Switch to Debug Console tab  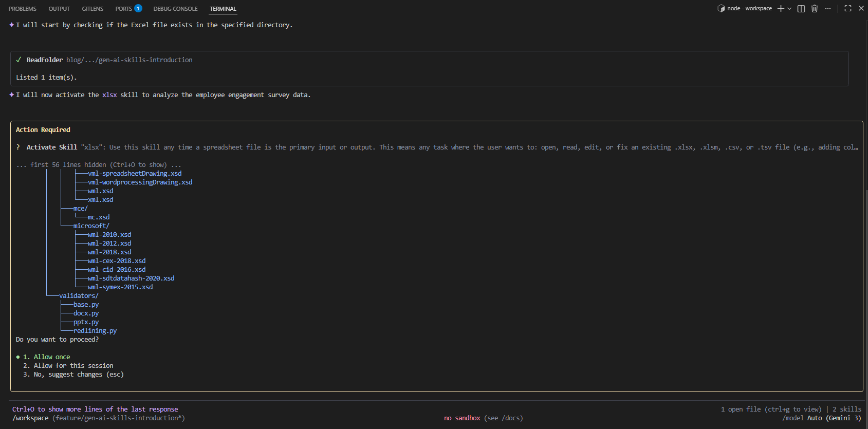tap(175, 9)
